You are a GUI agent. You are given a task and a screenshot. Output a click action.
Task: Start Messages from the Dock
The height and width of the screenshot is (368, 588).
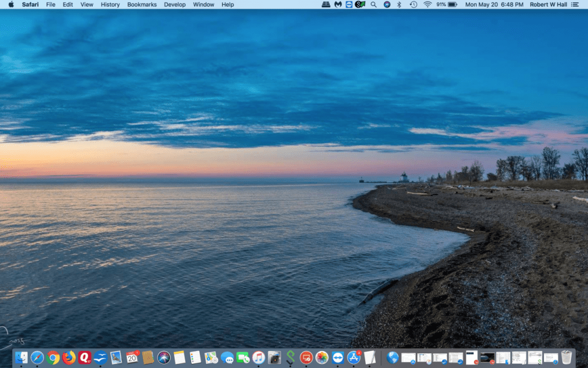[228, 356]
